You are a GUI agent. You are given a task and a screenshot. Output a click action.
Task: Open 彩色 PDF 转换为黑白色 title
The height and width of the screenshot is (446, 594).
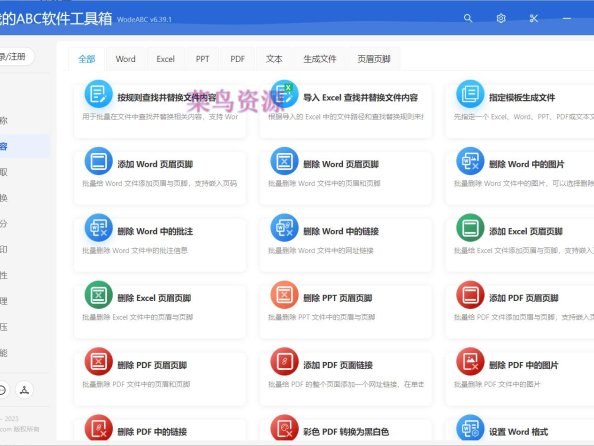[346, 432]
